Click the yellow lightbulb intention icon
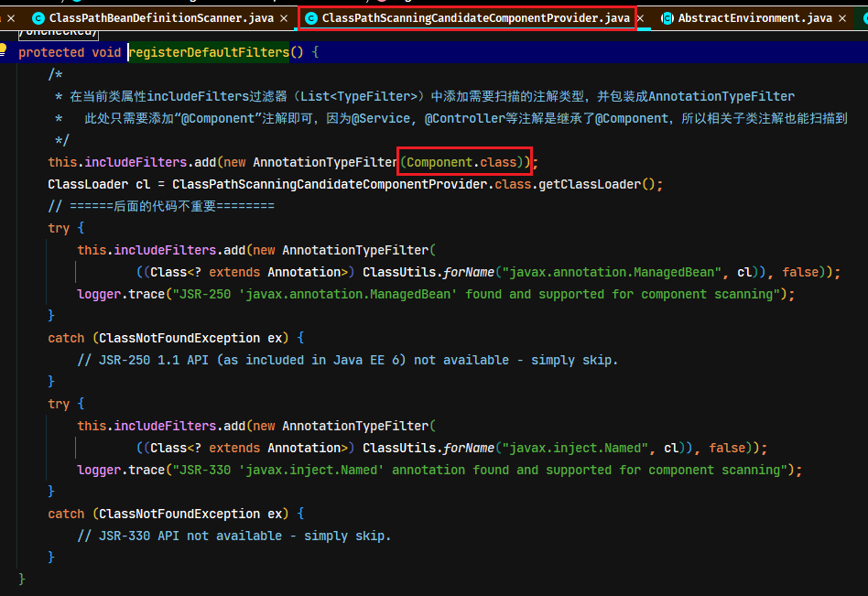This screenshot has height=596, width=868. click(x=3, y=49)
